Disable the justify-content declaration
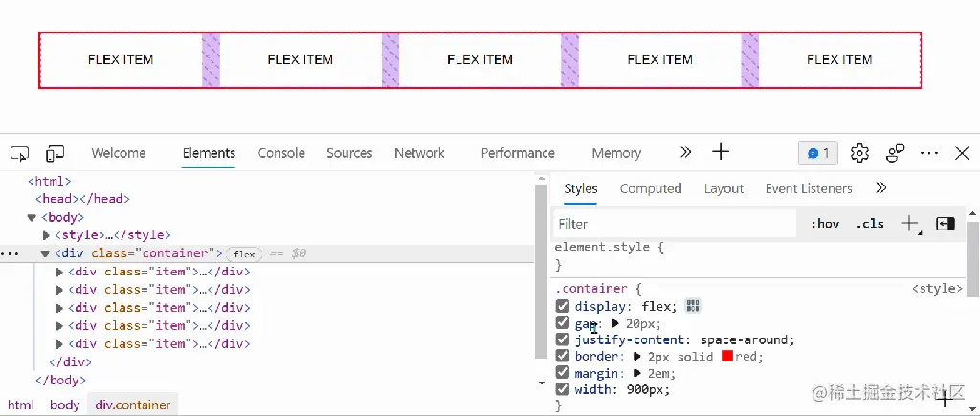This screenshot has width=980, height=416. point(563,339)
